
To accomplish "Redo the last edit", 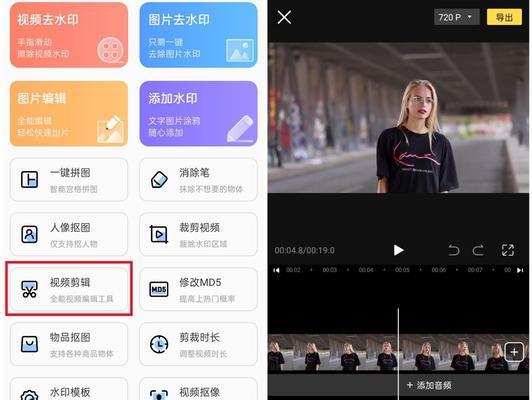I will pyautogui.click(x=478, y=250).
